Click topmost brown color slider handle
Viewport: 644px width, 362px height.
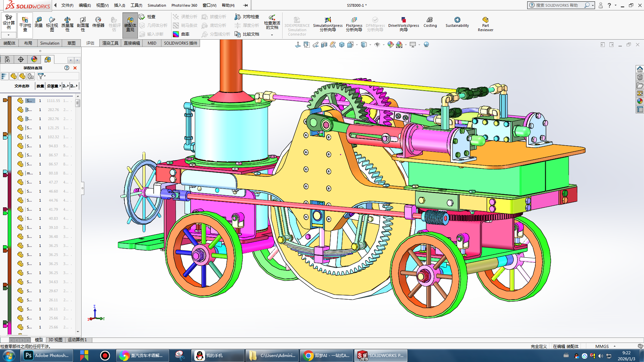(x=5, y=100)
